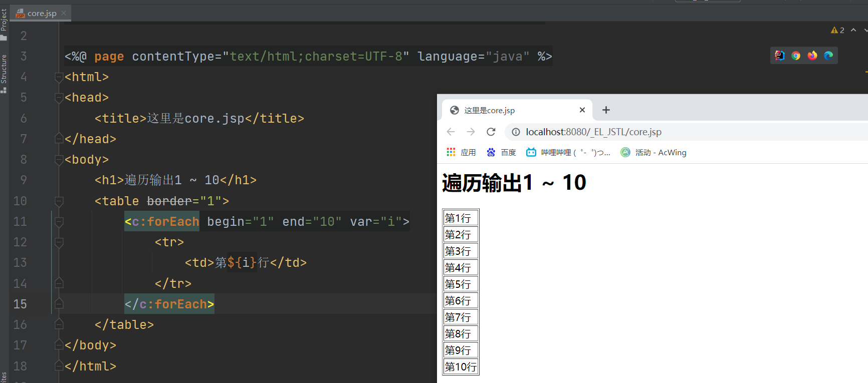Click table cell 第10行 in browser
Screen dimensions: 868x383
pos(461,366)
